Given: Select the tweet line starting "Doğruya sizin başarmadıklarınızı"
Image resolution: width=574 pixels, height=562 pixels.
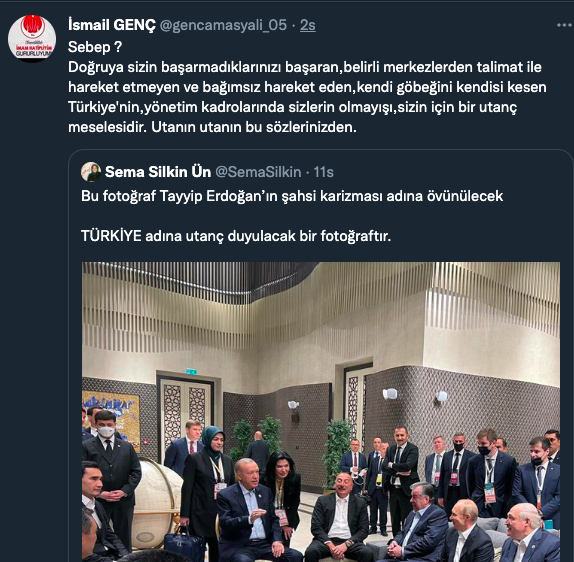Looking at the screenshot, I should click(x=305, y=67).
